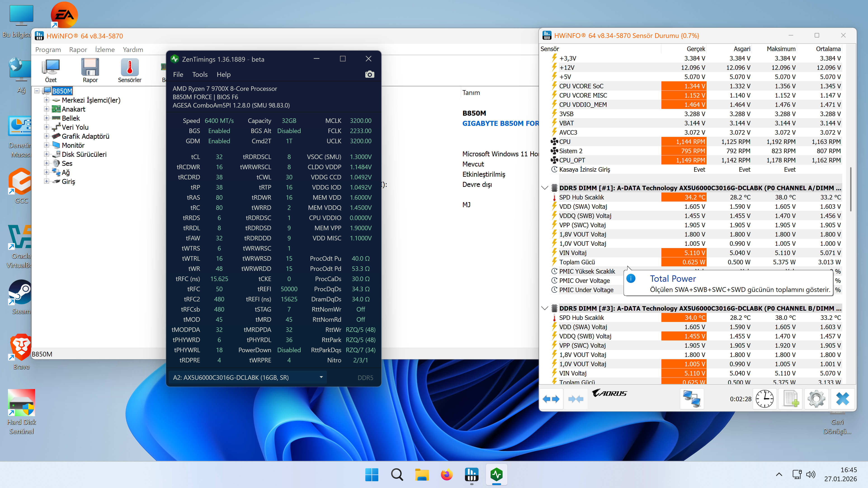Open HWiNFO Program menu
The width and height of the screenshot is (868, 488).
tap(48, 49)
